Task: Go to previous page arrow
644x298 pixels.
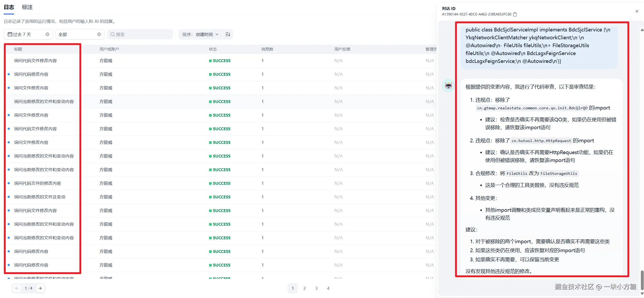Action: click(17, 288)
